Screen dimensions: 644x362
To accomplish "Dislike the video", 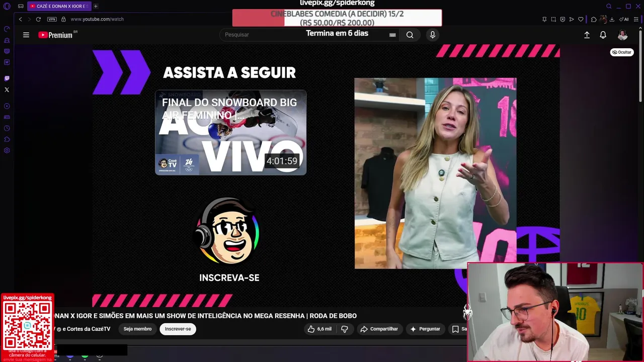I will [345, 329].
